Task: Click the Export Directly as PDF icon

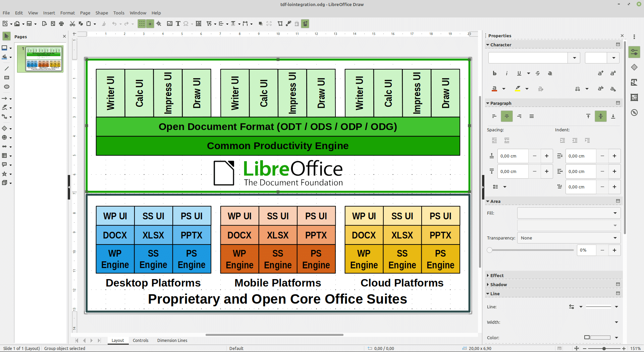Action: (53, 24)
